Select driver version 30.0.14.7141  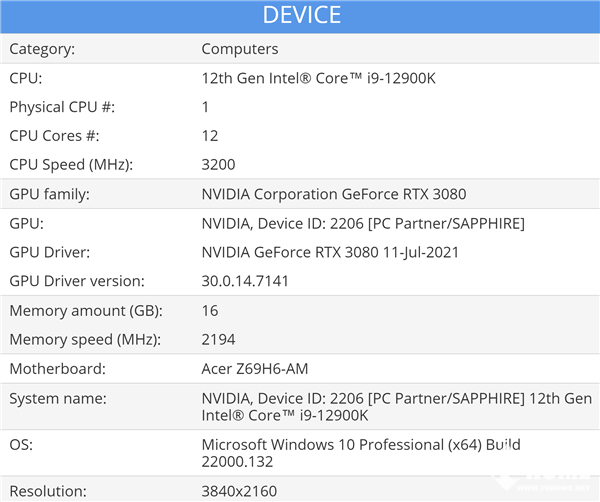[x=245, y=281]
